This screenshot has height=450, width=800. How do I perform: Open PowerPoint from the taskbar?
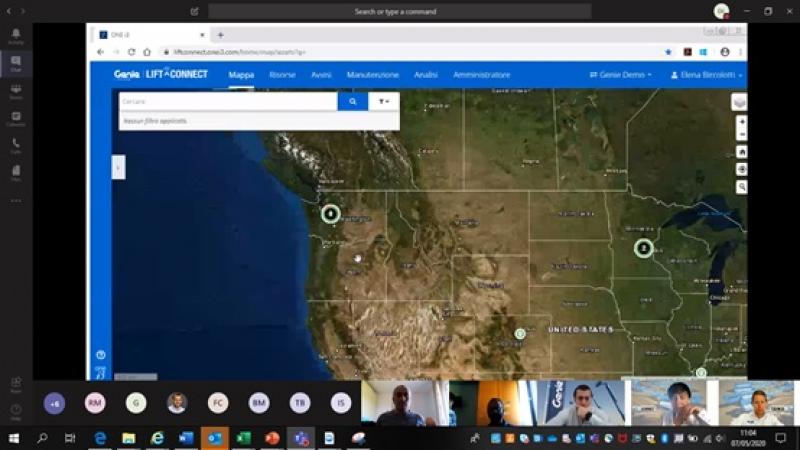tap(272, 438)
